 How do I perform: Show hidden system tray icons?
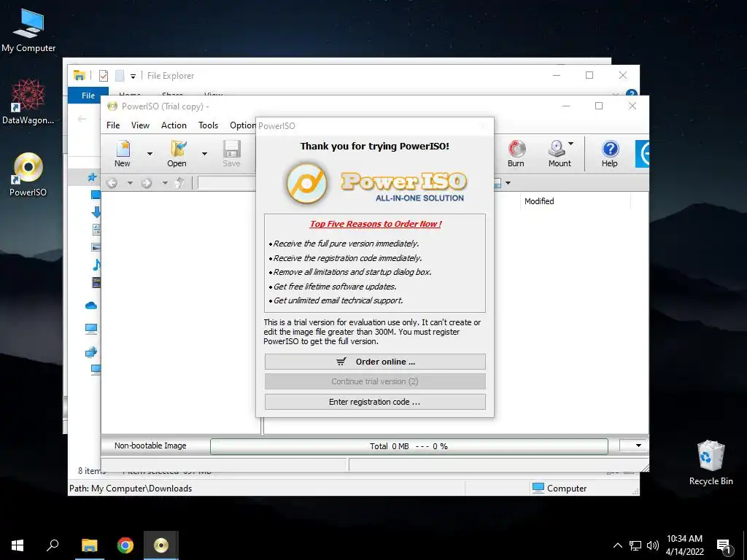pyautogui.click(x=617, y=545)
